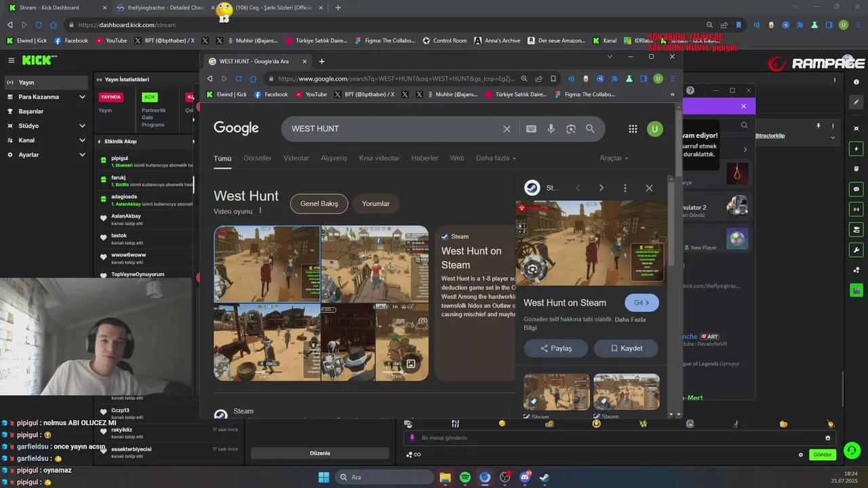Start a Google voice search
Image resolution: width=868 pixels, height=488 pixels.
pos(551,129)
